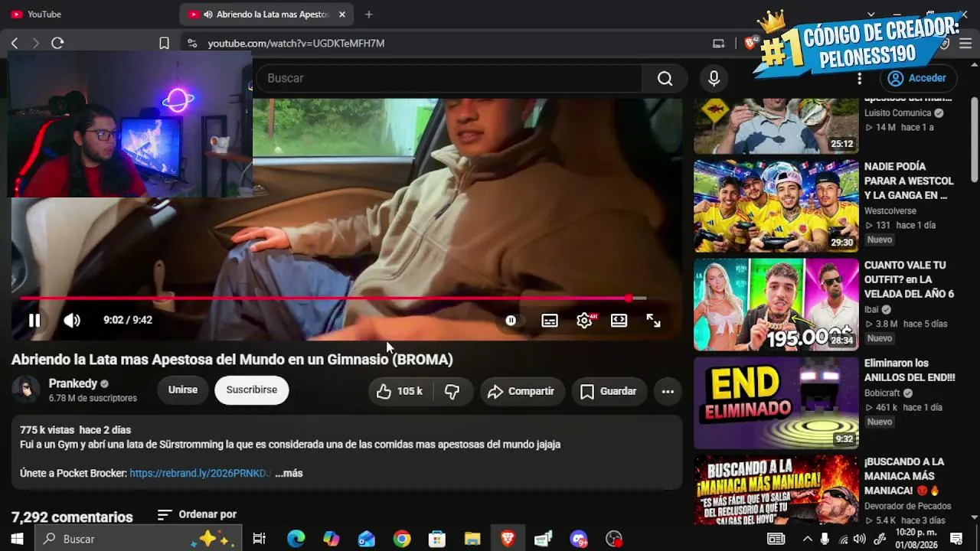Go back to the previous page
Viewport: 980px width, 551px height.
15,44
